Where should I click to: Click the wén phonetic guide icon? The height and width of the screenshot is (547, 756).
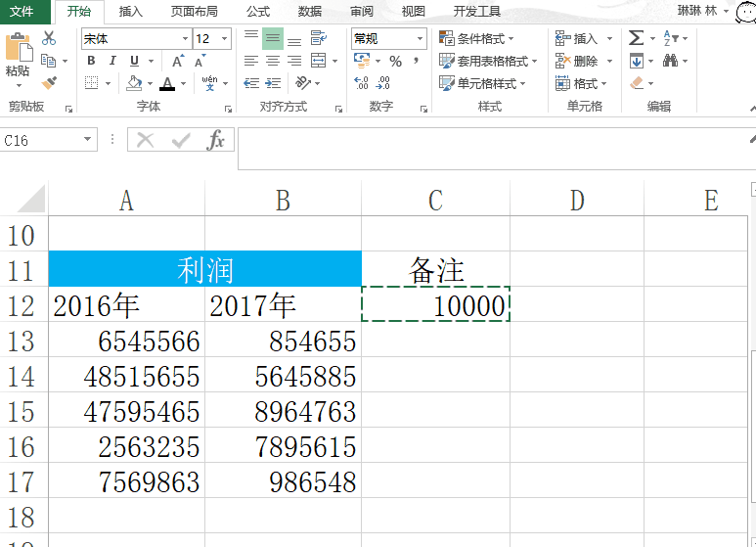pyautogui.click(x=209, y=83)
